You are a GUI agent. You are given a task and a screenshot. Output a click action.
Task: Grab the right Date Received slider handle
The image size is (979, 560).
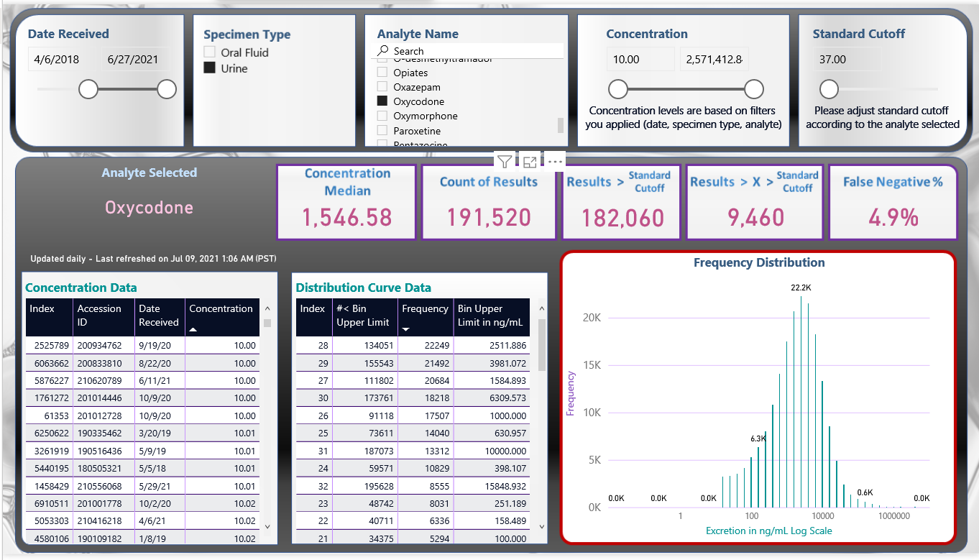(167, 89)
